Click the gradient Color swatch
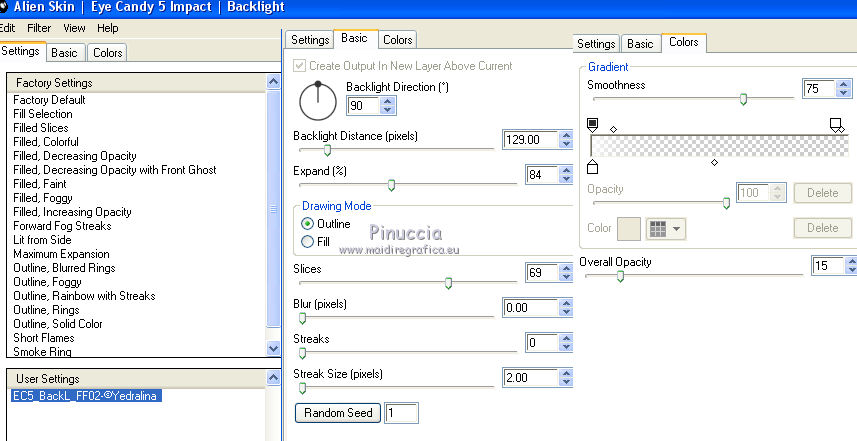857x441 pixels. click(x=629, y=229)
